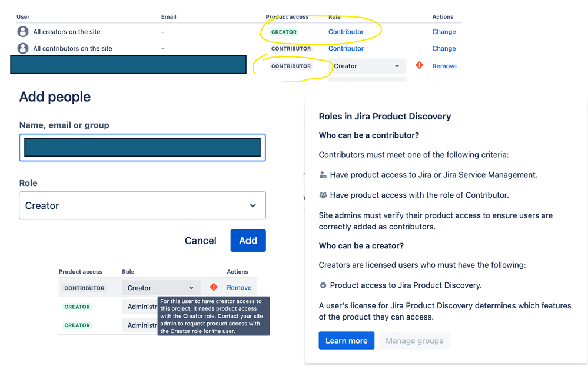Open first Administr role dropdown in lower table

tap(140, 307)
